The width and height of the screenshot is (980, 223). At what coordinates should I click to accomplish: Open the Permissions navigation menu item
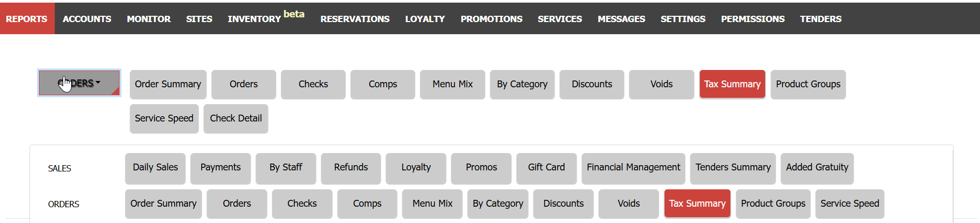(x=753, y=19)
